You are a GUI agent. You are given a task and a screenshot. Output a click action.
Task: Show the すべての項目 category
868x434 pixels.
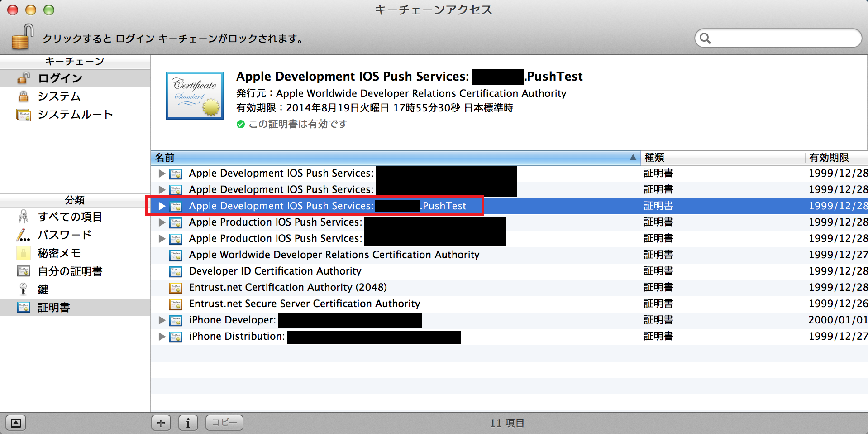pos(75,217)
